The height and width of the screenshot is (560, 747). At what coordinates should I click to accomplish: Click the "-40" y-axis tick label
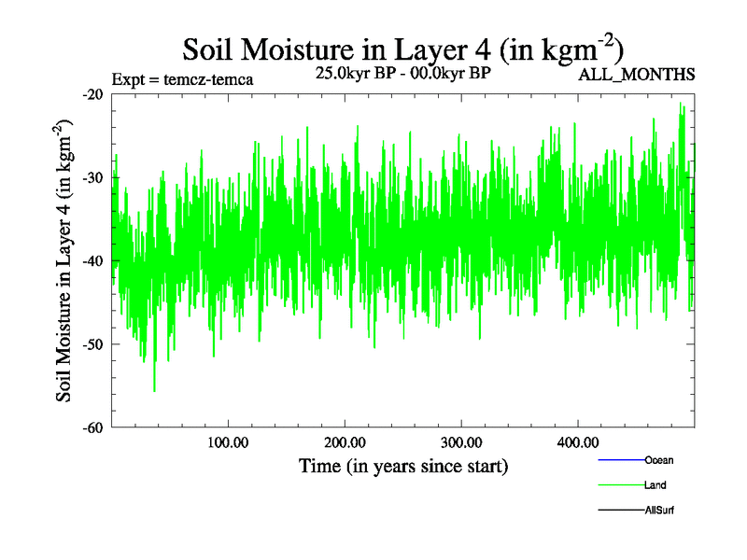tap(92, 261)
